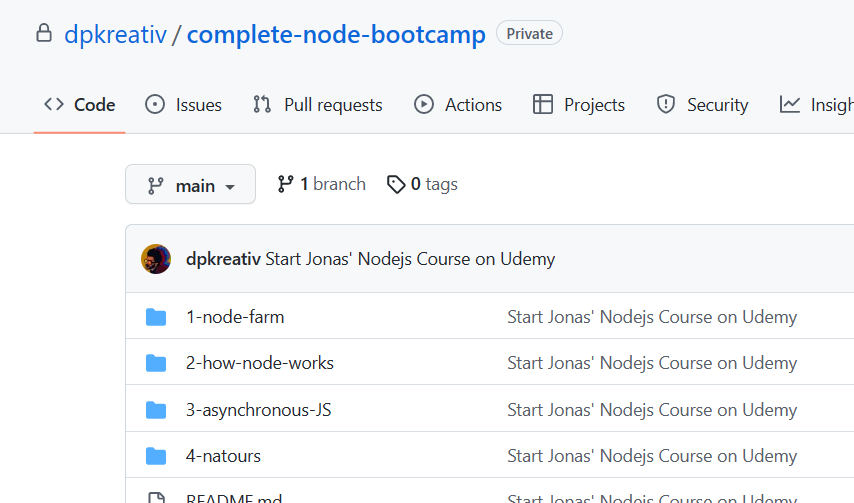The image size is (854, 503).
Task: Open the 2-how-node-works folder
Action: click(260, 363)
